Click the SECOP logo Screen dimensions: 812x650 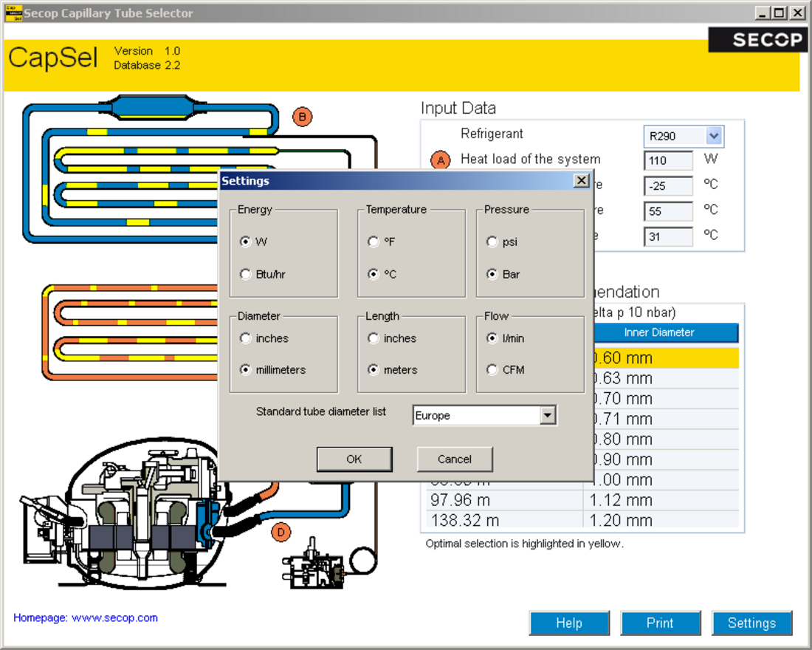pyautogui.click(x=758, y=39)
